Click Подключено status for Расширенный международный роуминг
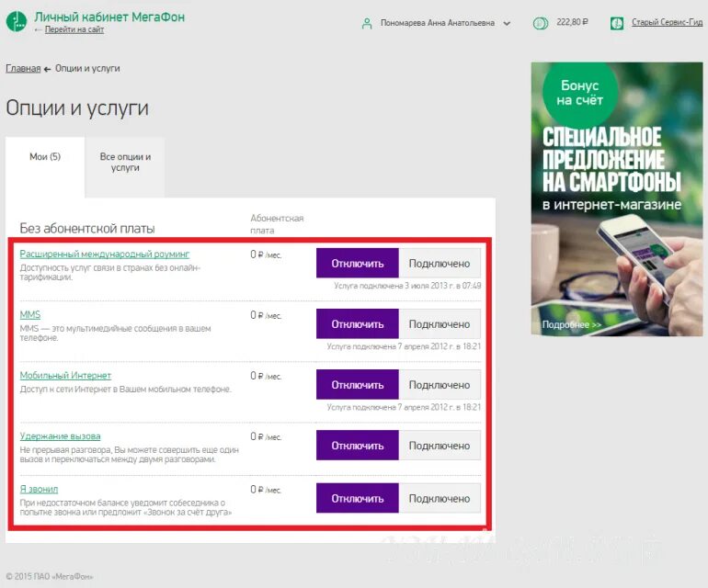This screenshot has width=708, height=588. click(x=440, y=263)
